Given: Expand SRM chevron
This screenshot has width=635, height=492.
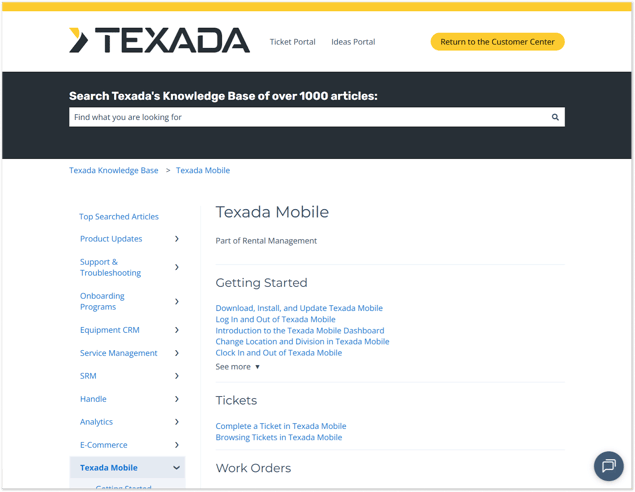Looking at the screenshot, I should 177,376.
